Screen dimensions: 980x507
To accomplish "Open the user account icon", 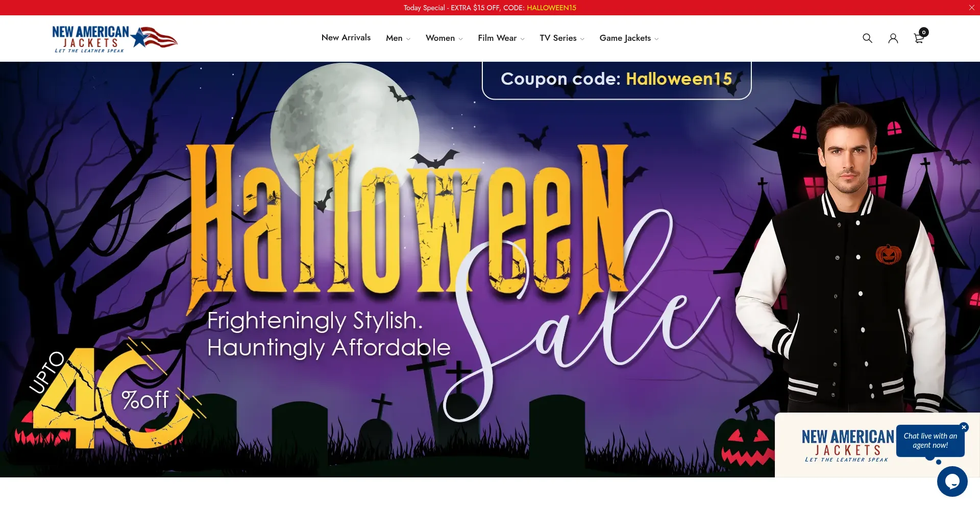I will [893, 38].
